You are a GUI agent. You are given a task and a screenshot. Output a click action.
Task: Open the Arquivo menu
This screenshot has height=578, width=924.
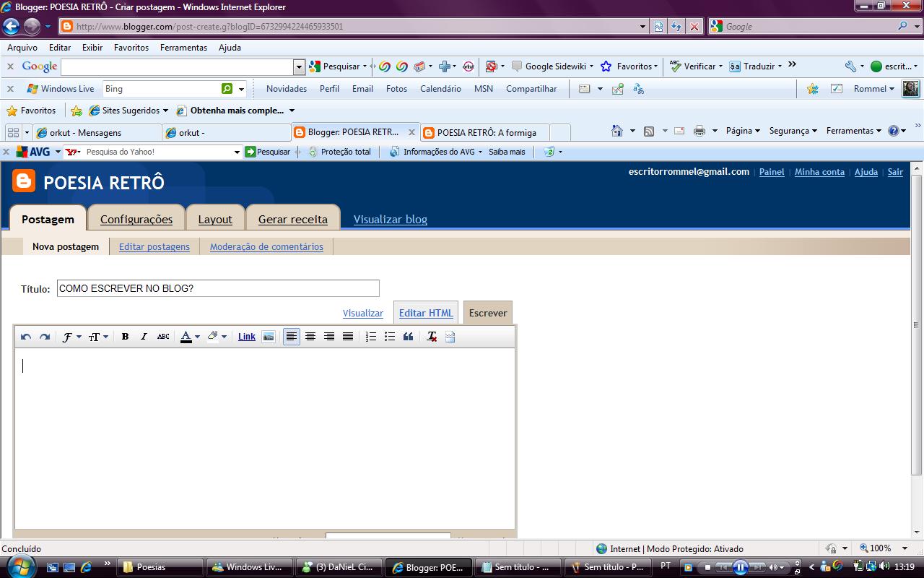pyautogui.click(x=22, y=47)
